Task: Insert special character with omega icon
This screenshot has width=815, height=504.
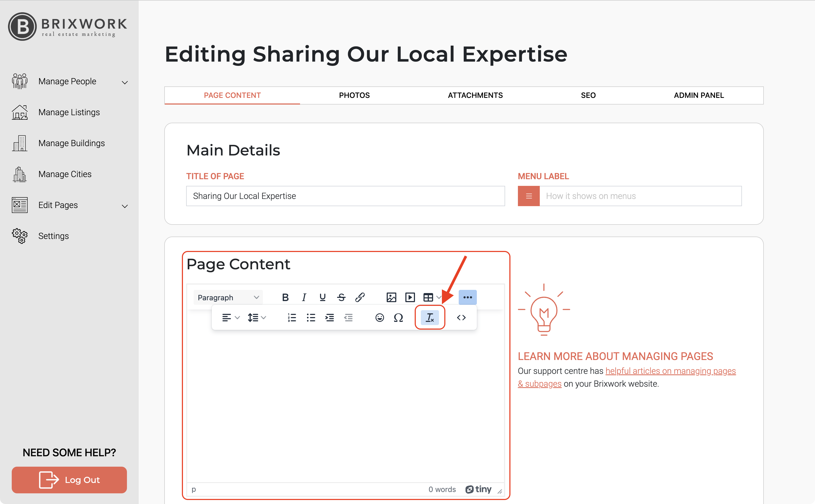Action: pyautogui.click(x=398, y=317)
